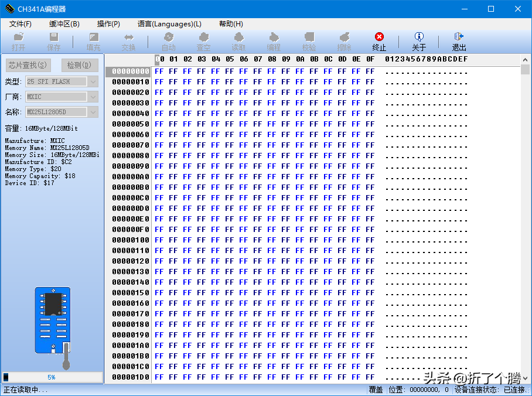Click the 容量 16MByte/128MBit label
The image size is (532, 396).
42,128
